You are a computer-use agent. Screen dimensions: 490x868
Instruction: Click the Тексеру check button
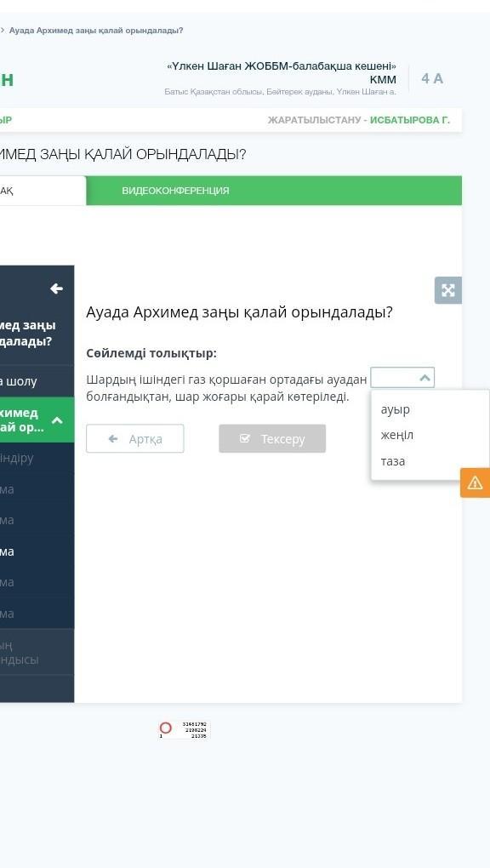[272, 438]
